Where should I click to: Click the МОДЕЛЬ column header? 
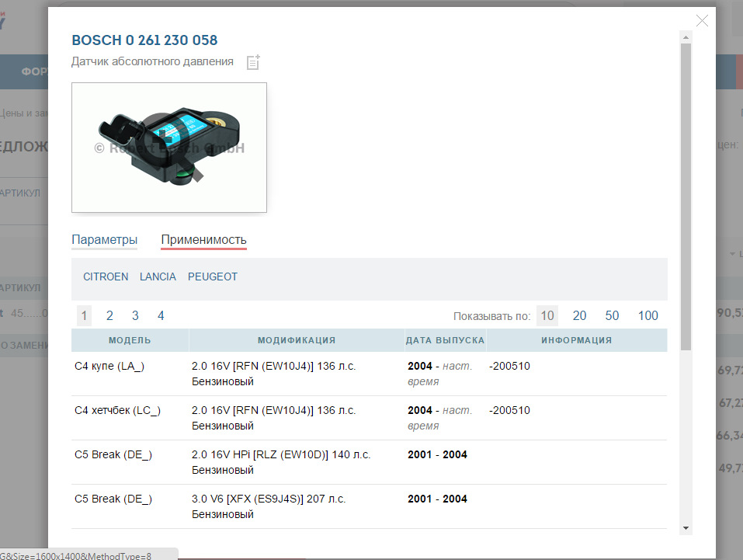click(x=130, y=340)
